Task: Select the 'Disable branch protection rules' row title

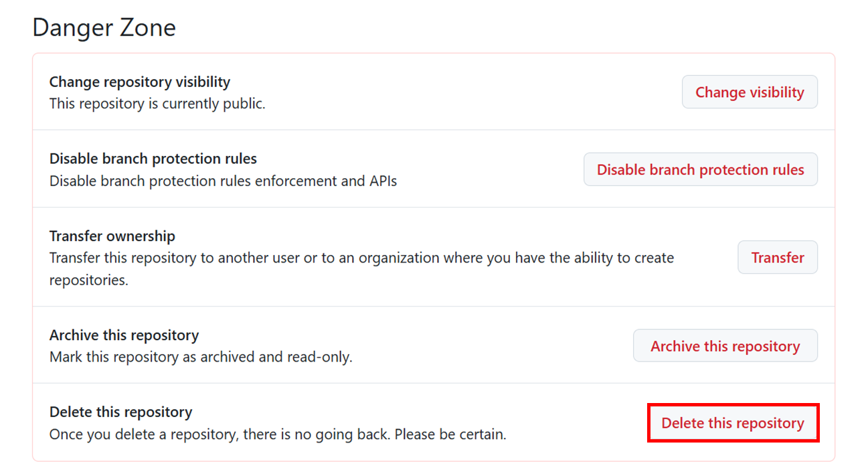Action: coord(153,159)
